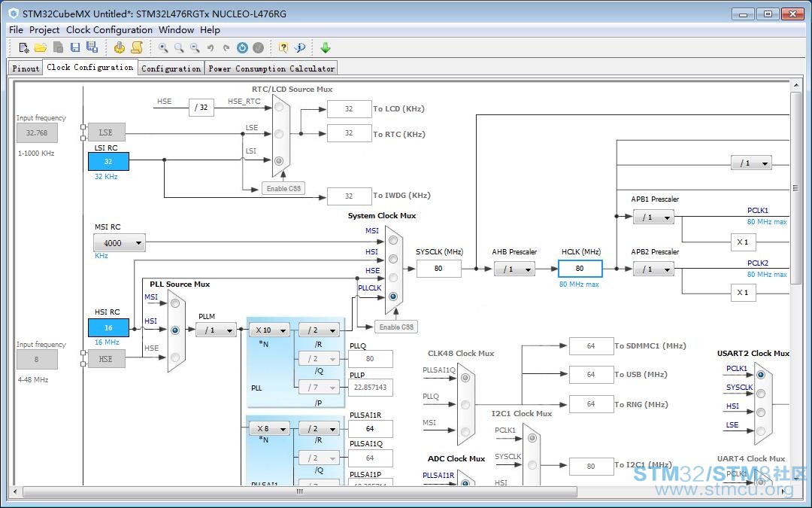The height and width of the screenshot is (508, 812).
Task: Open the Window menu
Action: point(176,30)
